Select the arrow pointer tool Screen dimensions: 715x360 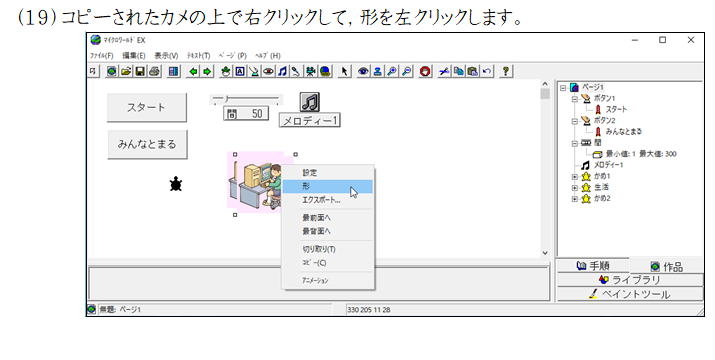(x=344, y=71)
